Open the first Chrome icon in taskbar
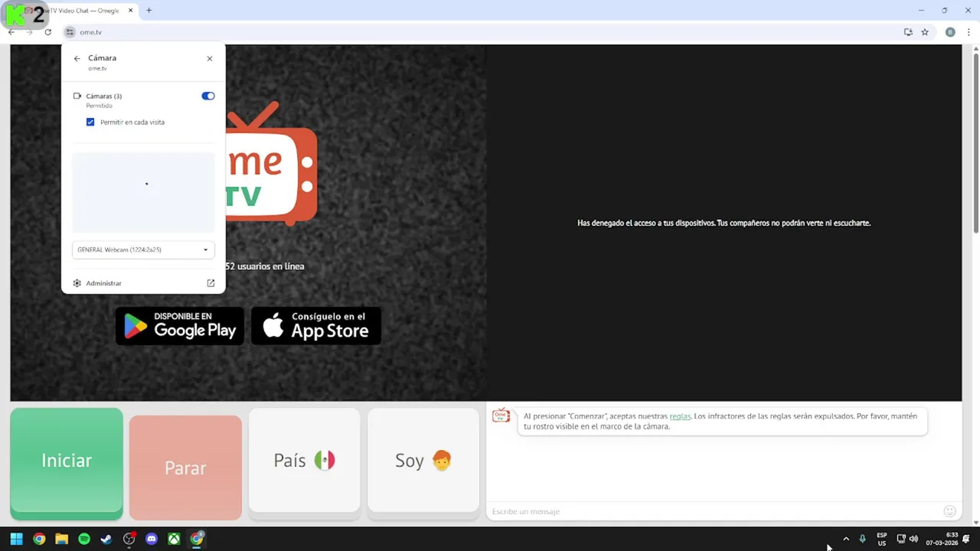This screenshot has height=551, width=980. tap(39, 539)
